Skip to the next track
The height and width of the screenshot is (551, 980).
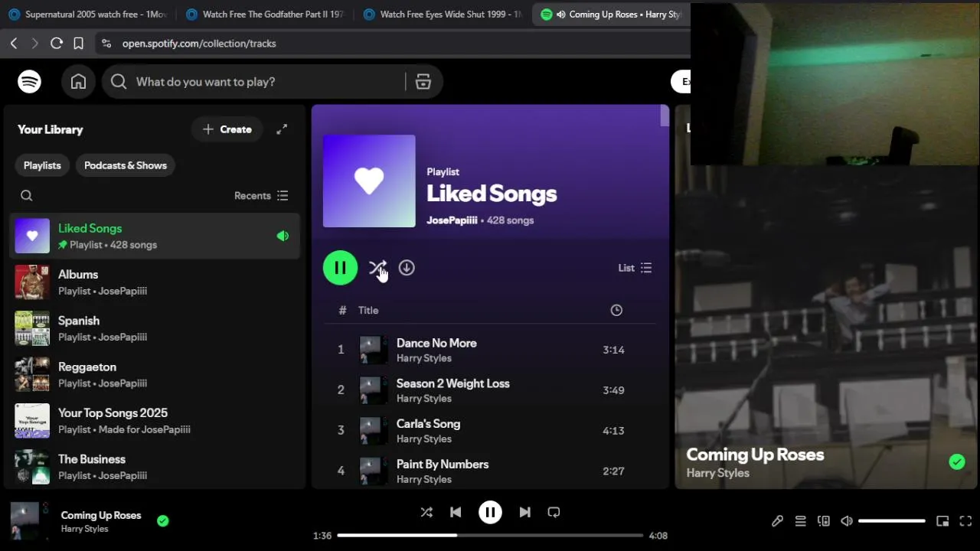(524, 513)
